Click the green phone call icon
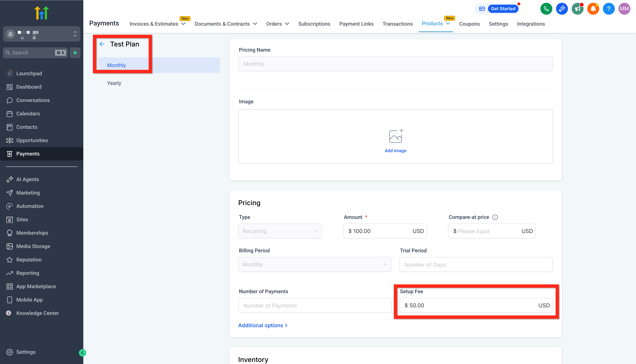The width and height of the screenshot is (636, 364). pyautogui.click(x=546, y=9)
